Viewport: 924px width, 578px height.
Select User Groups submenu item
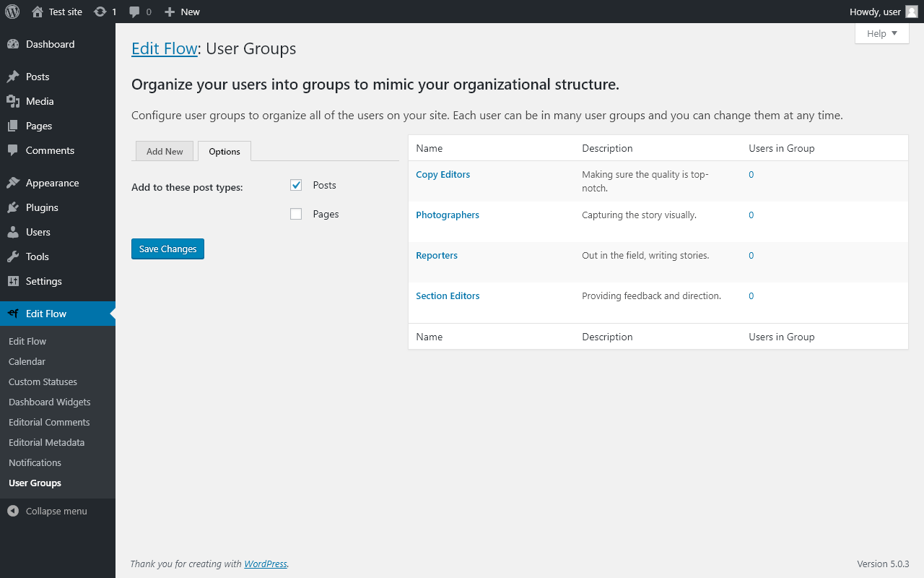(x=35, y=483)
